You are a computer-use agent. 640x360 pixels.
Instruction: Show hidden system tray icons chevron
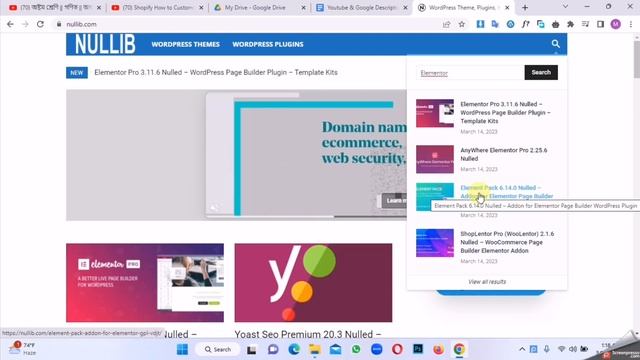click(522, 349)
